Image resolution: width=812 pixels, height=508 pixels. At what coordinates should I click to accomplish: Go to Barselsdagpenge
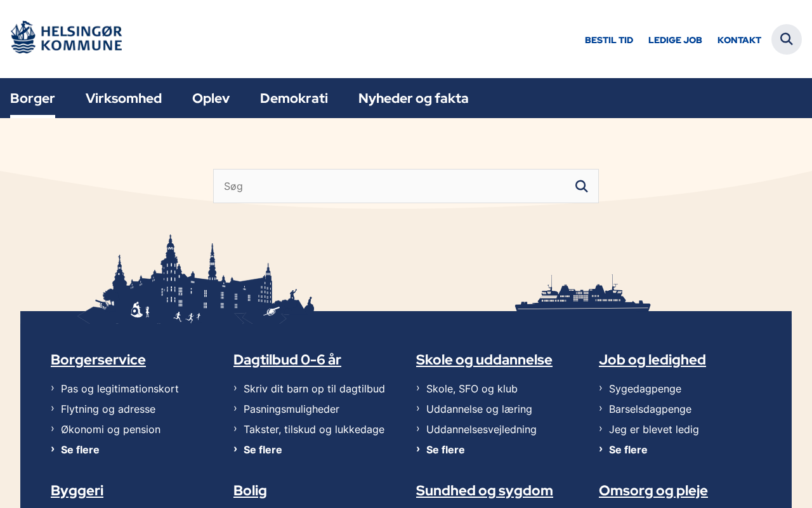click(650, 409)
